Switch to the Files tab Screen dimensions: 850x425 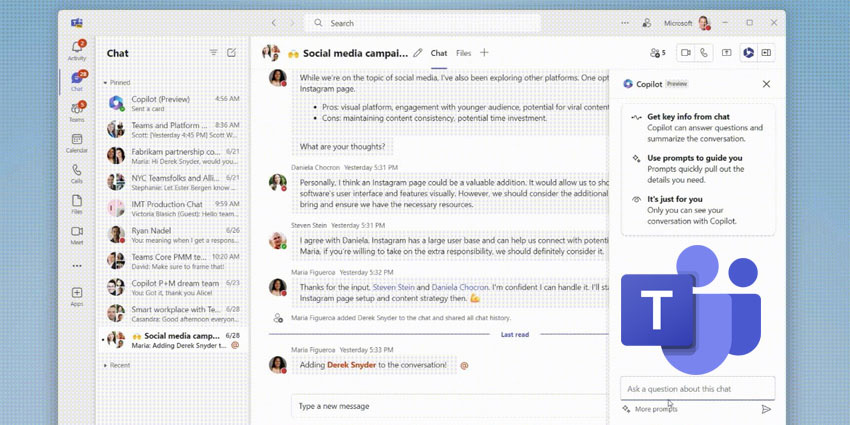point(464,53)
